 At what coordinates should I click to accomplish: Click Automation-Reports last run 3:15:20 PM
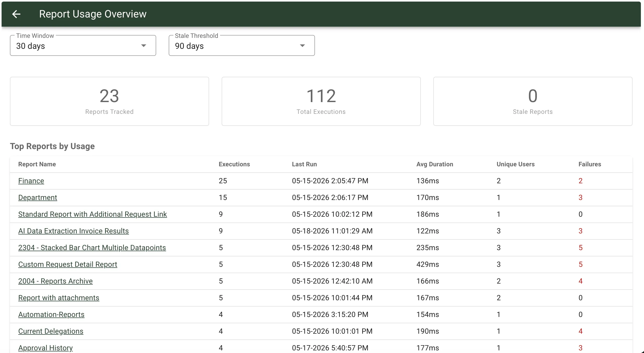tap(330, 314)
